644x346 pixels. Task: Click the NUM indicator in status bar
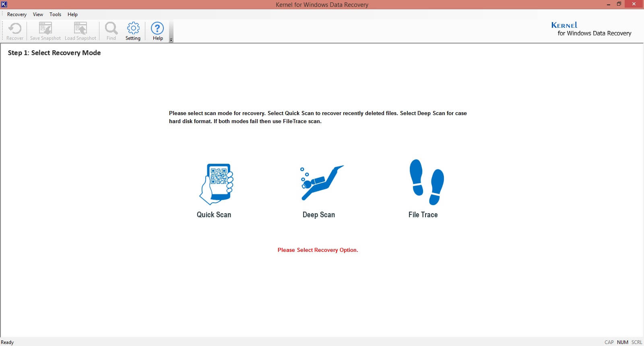pos(622,342)
